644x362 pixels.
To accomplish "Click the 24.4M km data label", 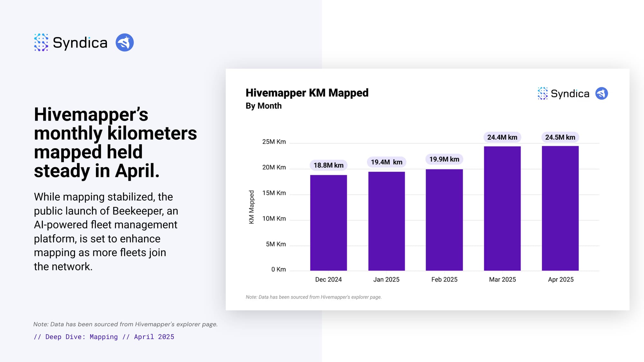I will click(x=502, y=137).
